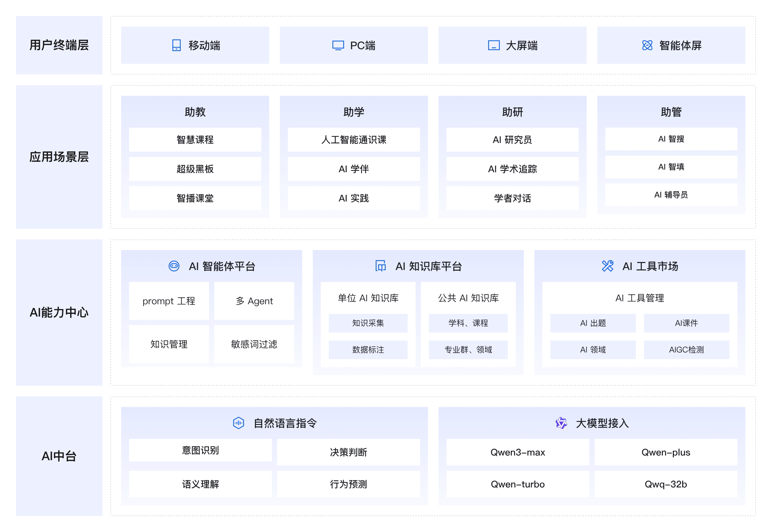Click the wrench icon for AI 工具市场
The height and width of the screenshot is (532, 772).
point(608,266)
